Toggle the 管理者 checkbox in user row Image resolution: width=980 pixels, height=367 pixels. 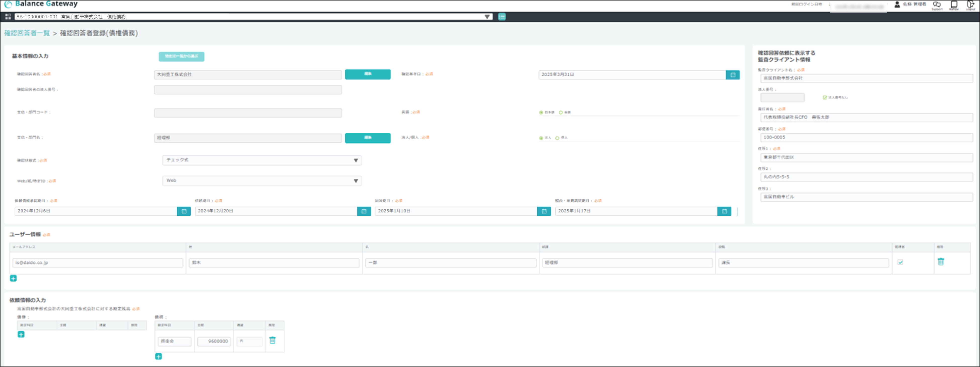point(900,262)
